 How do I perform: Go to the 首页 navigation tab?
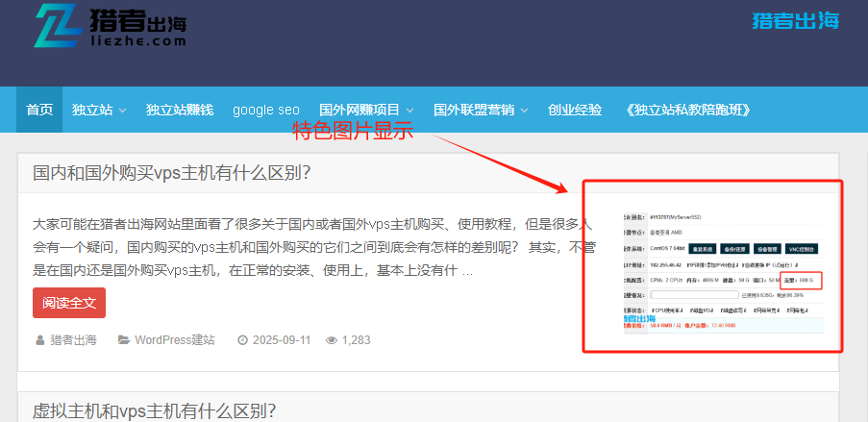coord(39,110)
